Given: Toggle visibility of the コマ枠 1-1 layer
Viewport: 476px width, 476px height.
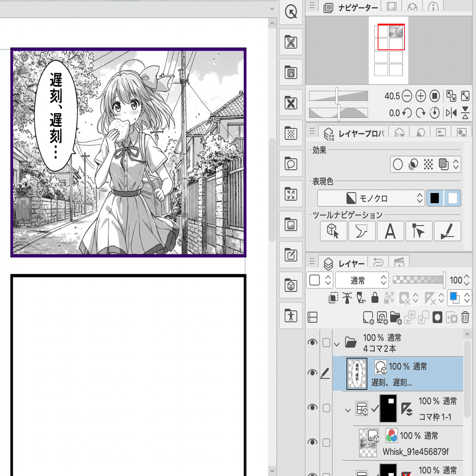Looking at the screenshot, I should click(313, 407).
